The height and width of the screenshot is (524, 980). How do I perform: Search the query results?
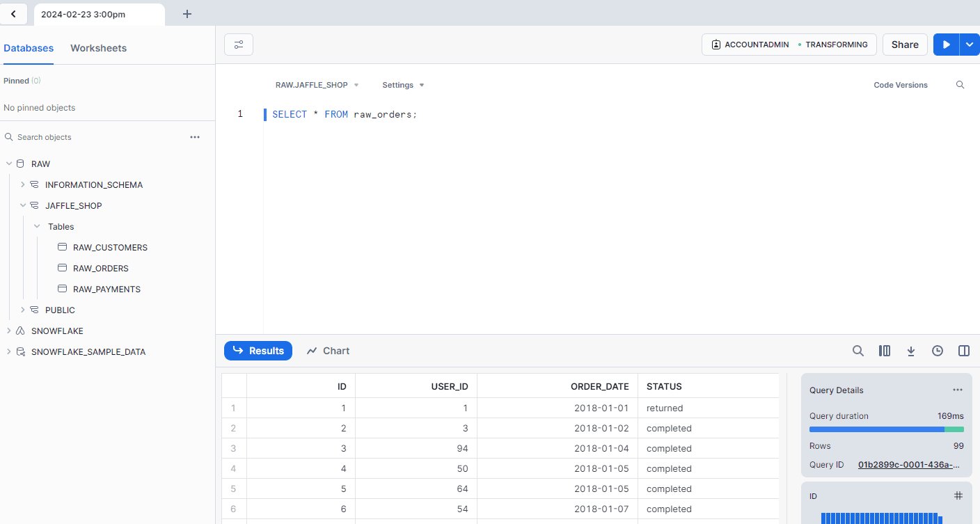pos(858,351)
